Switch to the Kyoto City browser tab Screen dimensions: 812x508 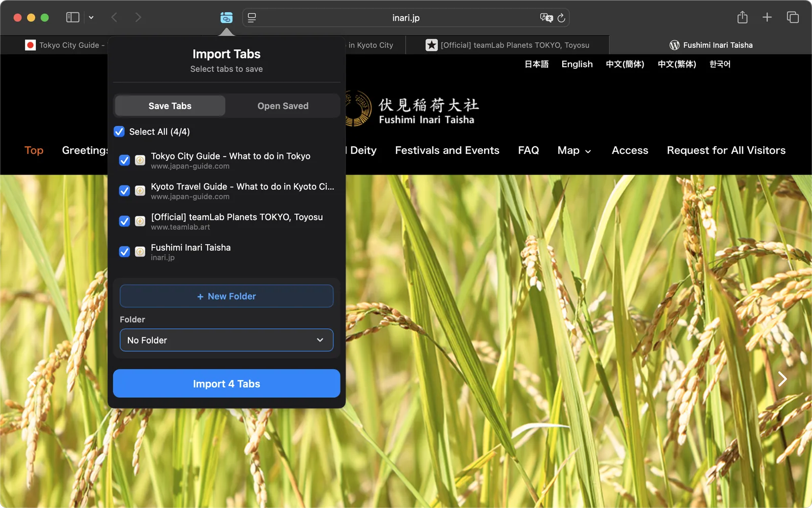tap(376, 45)
